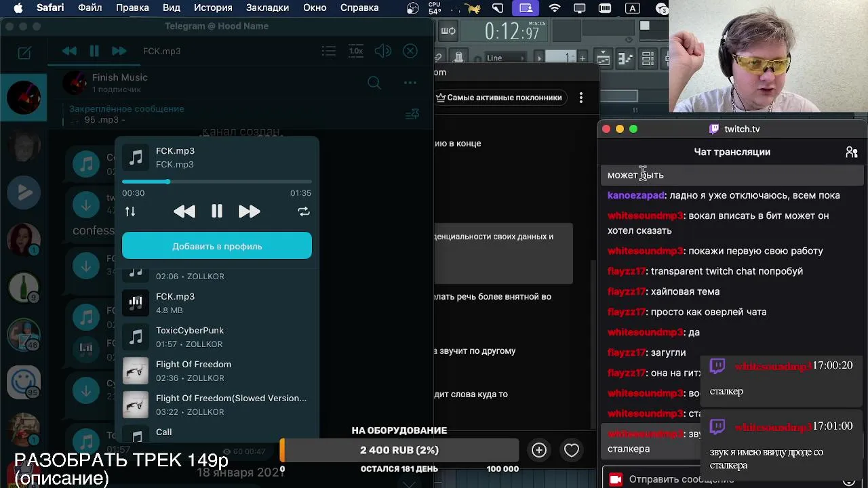Click the cat icon in the menu bar

point(472,8)
